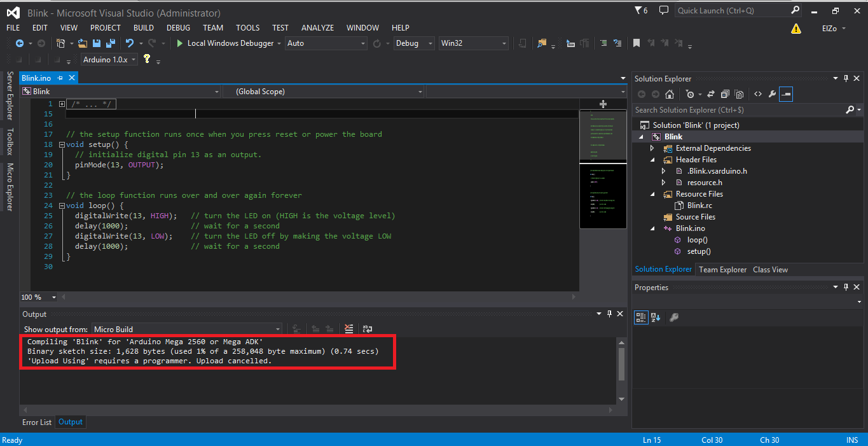Open the 100 % zoom level dropdown
The width and height of the screenshot is (868, 446).
[x=39, y=297]
